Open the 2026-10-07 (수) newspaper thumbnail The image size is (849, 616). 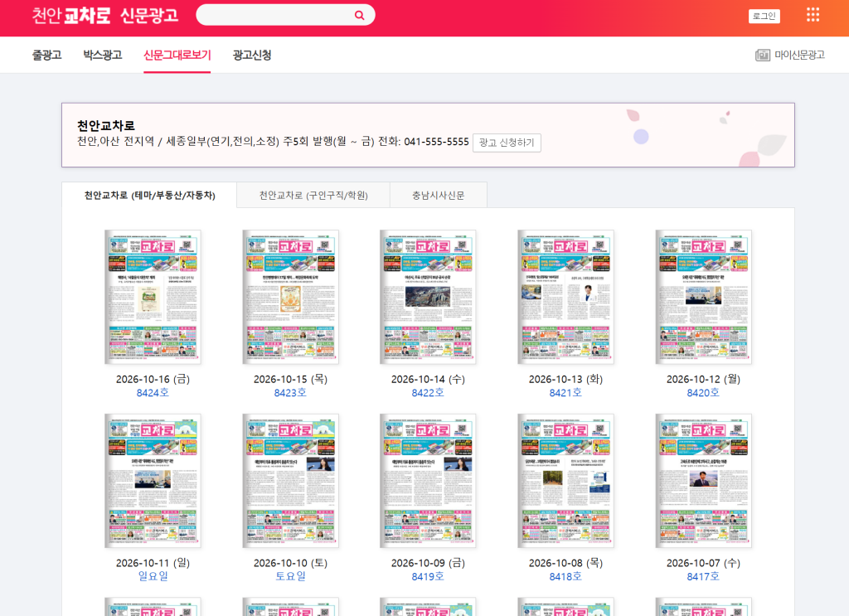pyautogui.click(x=703, y=481)
